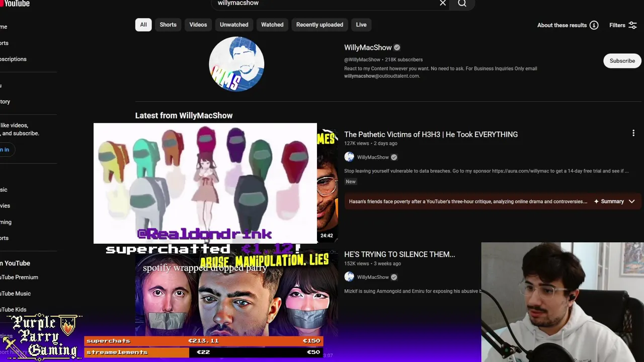Click the magnifying glass search button
Image resolution: width=644 pixels, height=362 pixels.
tap(462, 4)
